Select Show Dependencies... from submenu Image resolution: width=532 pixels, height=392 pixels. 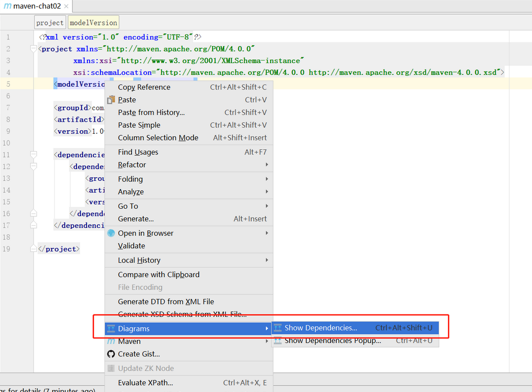click(x=321, y=328)
